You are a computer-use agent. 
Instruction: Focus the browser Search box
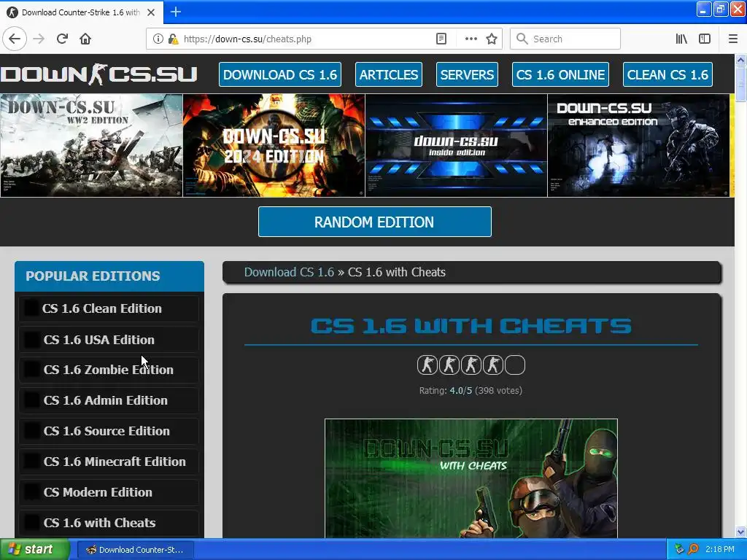(565, 39)
